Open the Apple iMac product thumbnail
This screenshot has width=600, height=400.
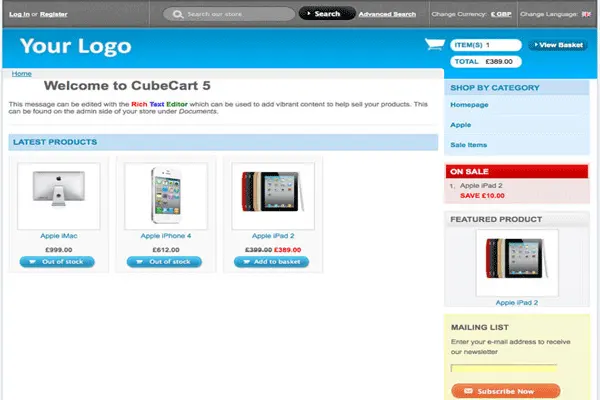pos(59,196)
